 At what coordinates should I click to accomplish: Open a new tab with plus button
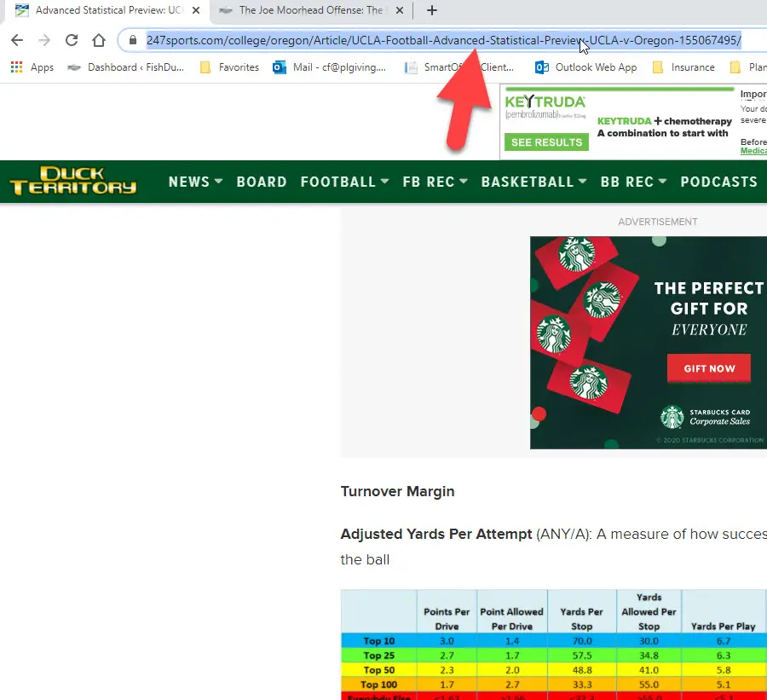432,11
